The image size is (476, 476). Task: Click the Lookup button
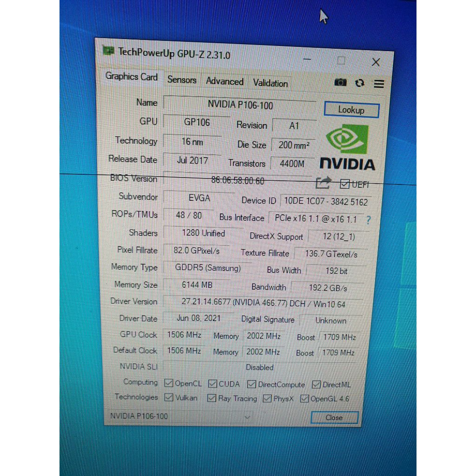click(x=351, y=110)
